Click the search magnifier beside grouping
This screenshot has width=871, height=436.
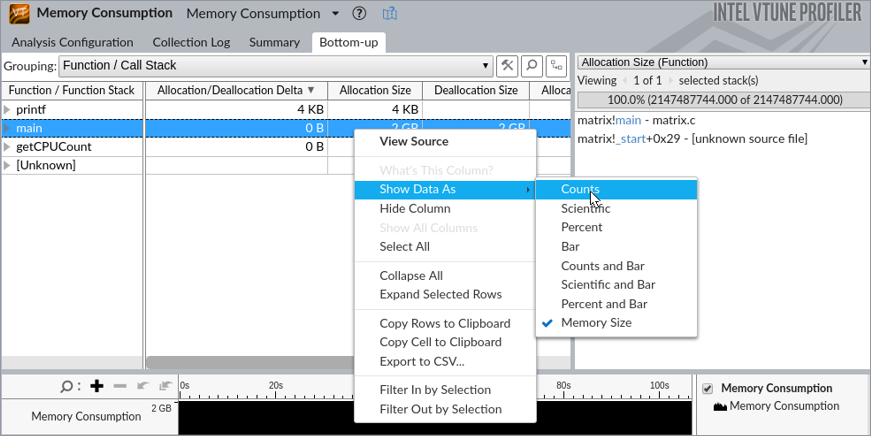[532, 66]
